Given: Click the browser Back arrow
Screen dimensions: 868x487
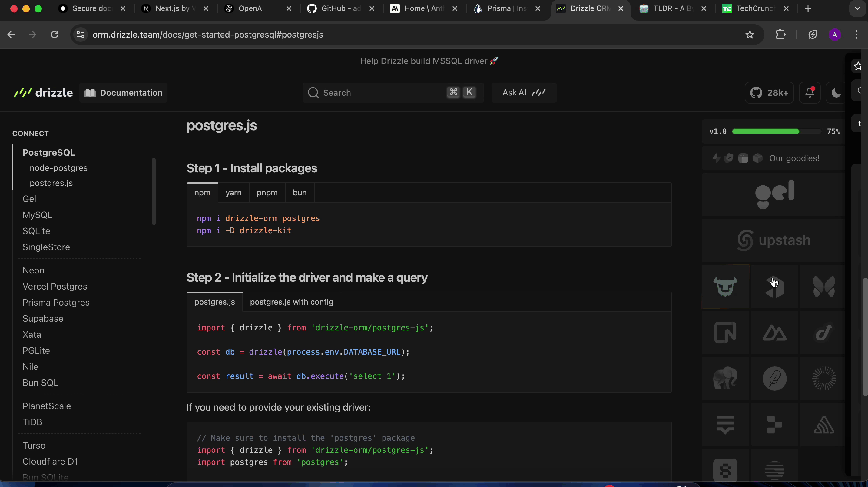Looking at the screenshot, I should pyautogui.click(x=11, y=35).
